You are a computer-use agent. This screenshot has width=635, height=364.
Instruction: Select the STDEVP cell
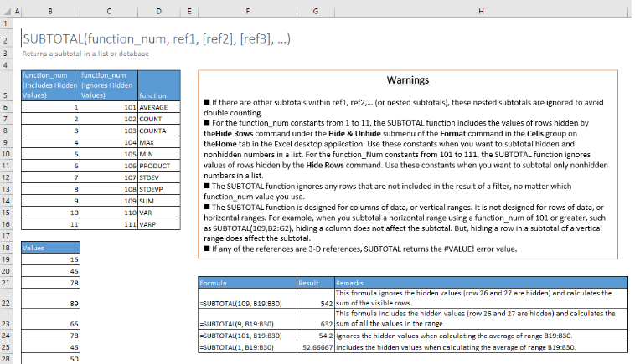(x=159, y=189)
